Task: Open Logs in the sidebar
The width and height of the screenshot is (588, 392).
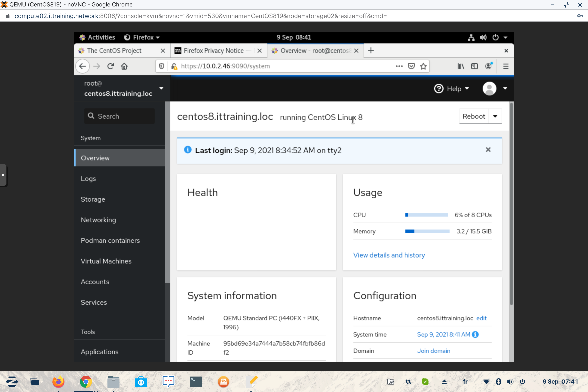Action: (x=88, y=179)
